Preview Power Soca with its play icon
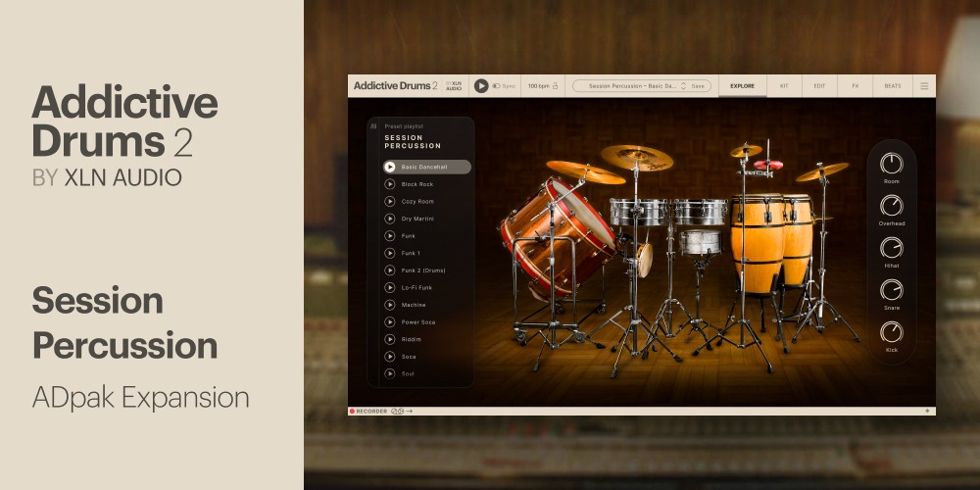 pos(389,321)
